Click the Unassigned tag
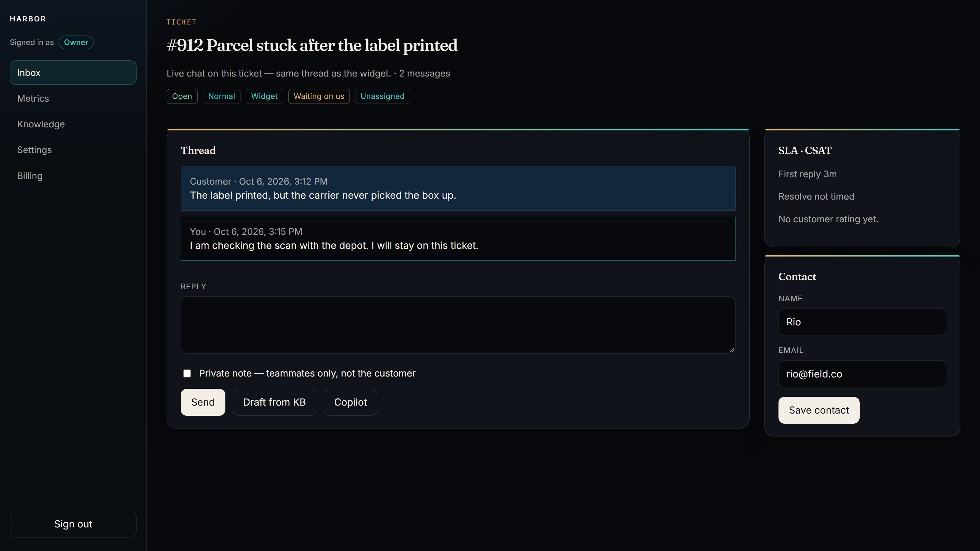 click(x=382, y=96)
